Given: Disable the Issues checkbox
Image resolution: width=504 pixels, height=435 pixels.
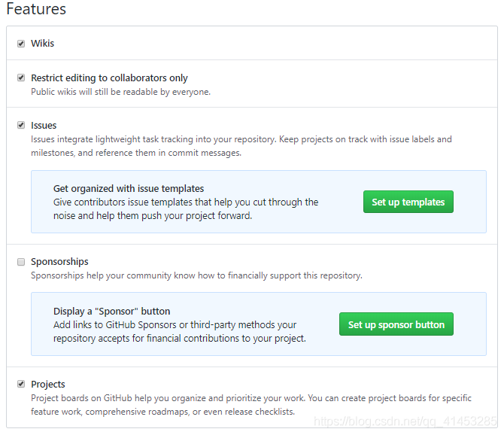Looking at the screenshot, I should (21, 125).
